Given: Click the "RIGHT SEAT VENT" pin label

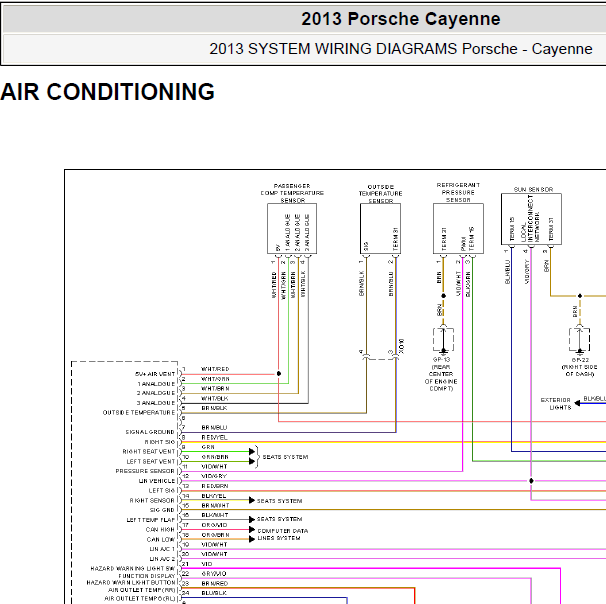Looking at the screenshot, I should pyautogui.click(x=149, y=452).
